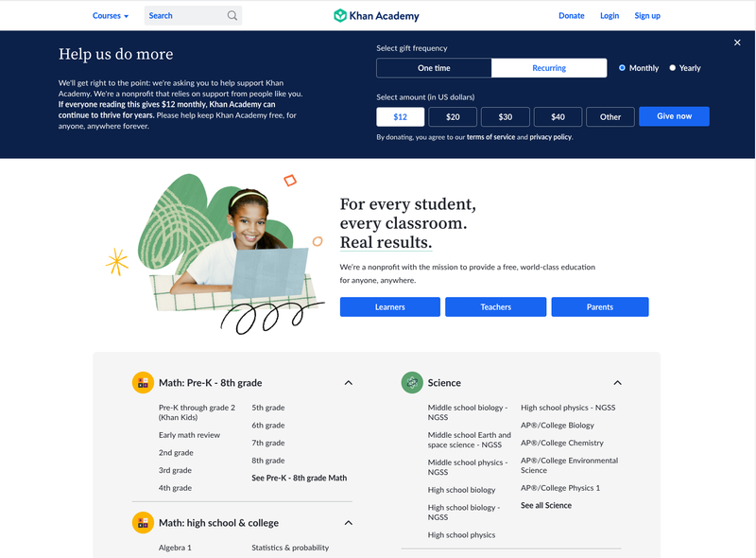The height and width of the screenshot is (558, 756).
Task: Click the Give now button
Action: (x=674, y=116)
